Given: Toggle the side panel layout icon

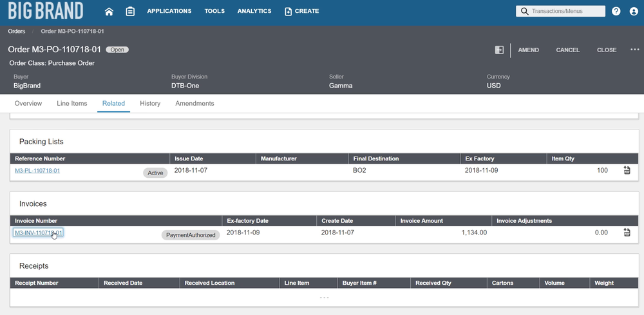Looking at the screenshot, I should (x=499, y=50).
